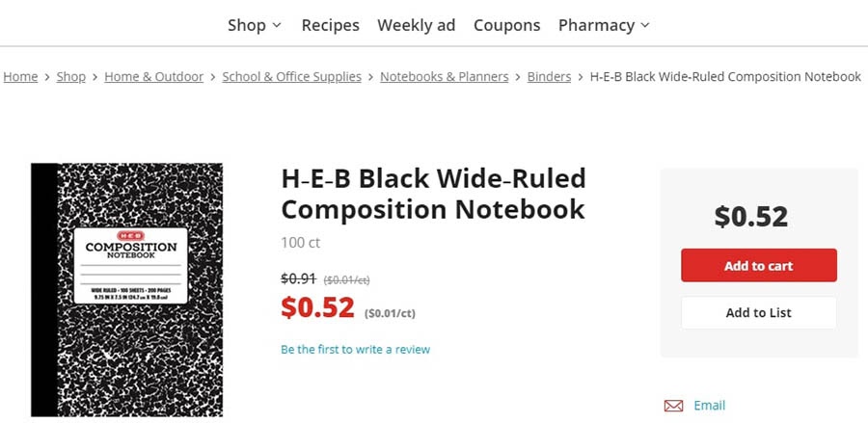Open the Weekly ad page
Image resolution: width=868 pixels, height=423 pixels.
tap(416, 25)
